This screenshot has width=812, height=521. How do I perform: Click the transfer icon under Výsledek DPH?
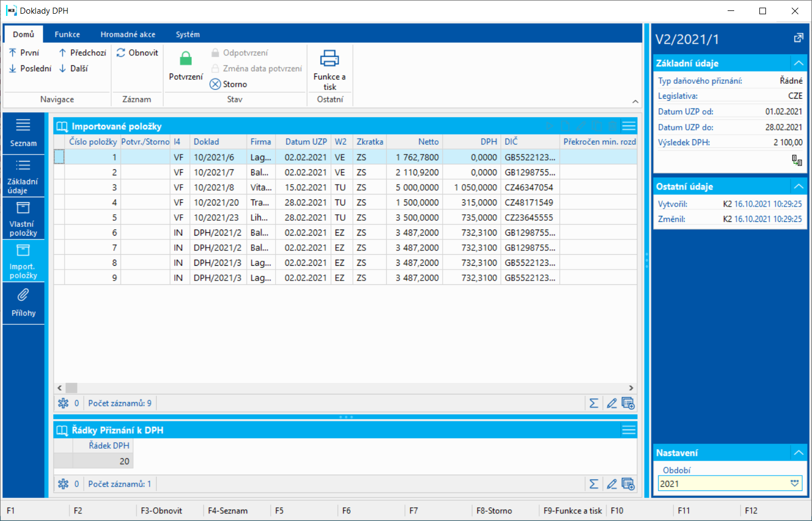tap(797, 161)
